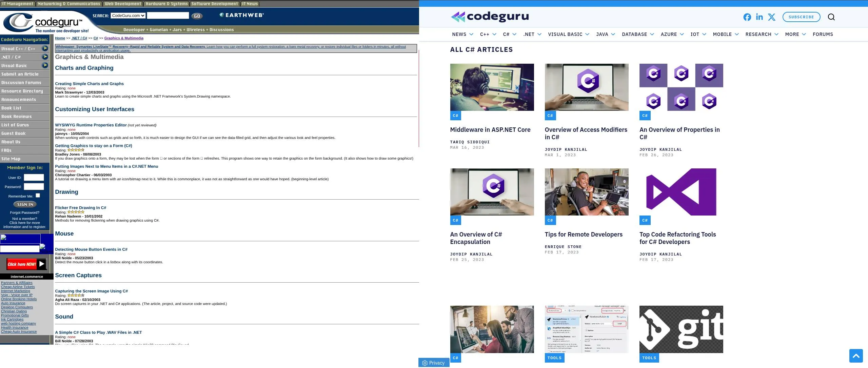Open the Middleware in ASP.NET Core article
The width and height of the screenshot is (868, 368).
490,129
